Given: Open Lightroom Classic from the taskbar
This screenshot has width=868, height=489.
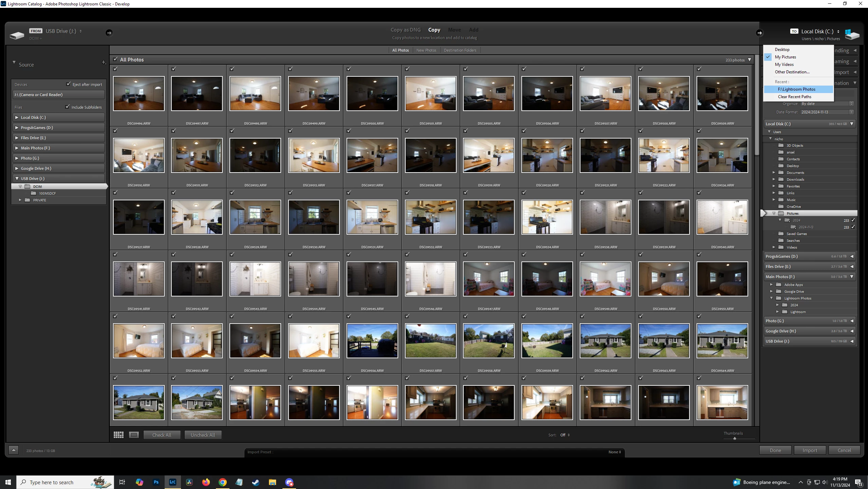Looking at the screenshot, I should [172, 482].
